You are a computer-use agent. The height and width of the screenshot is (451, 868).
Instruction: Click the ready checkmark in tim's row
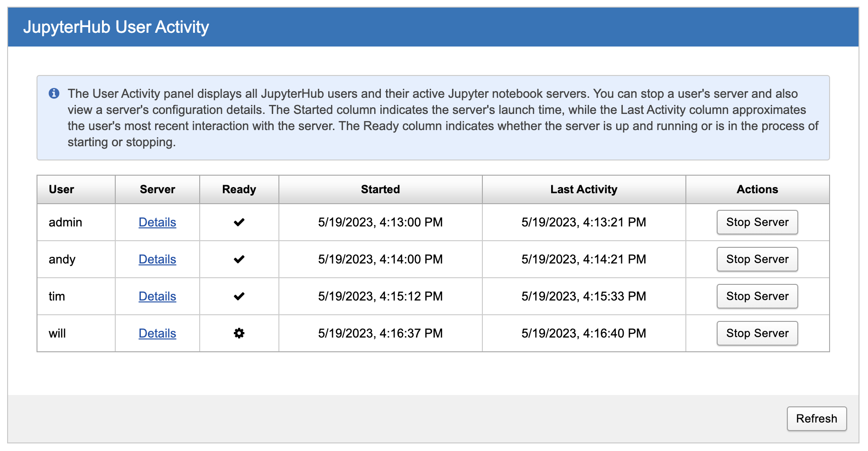point(239,296)
